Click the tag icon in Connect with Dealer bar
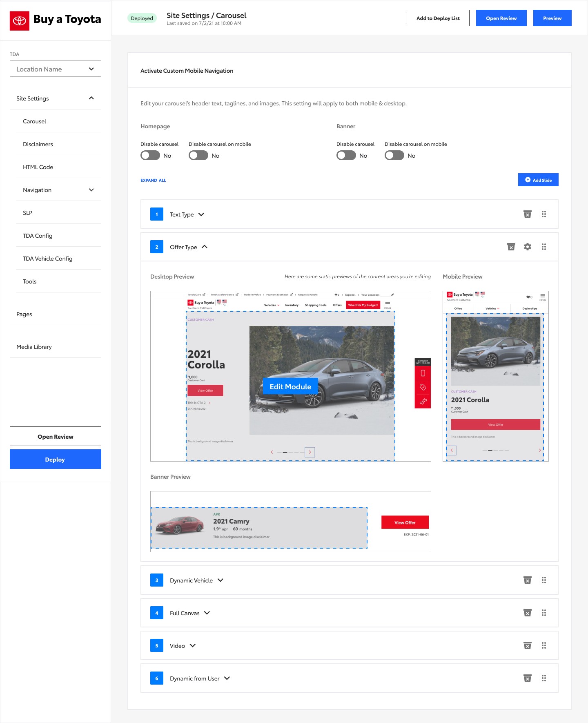The image size is (588, 723). pos(423,387)
